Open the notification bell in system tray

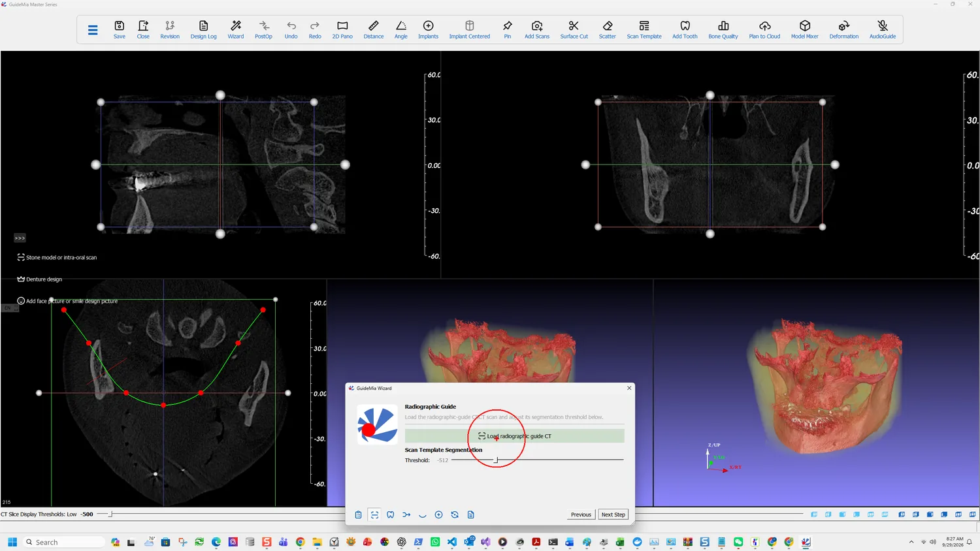pos(970,542)
